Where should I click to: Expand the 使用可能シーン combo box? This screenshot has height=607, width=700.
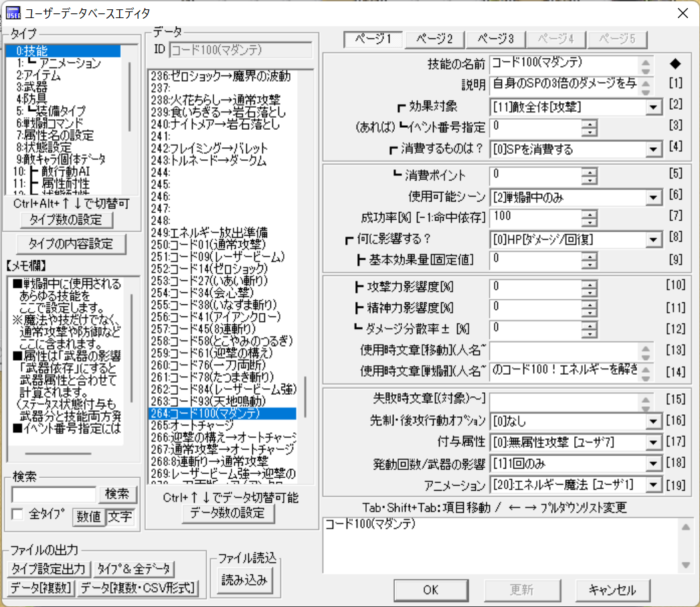[654, 197]
